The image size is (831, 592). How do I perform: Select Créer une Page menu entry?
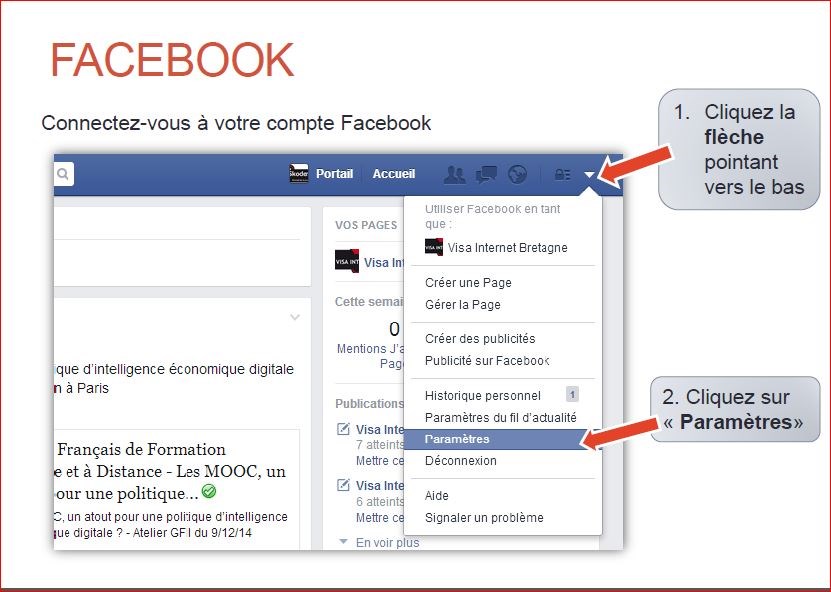tap(468, 282)
